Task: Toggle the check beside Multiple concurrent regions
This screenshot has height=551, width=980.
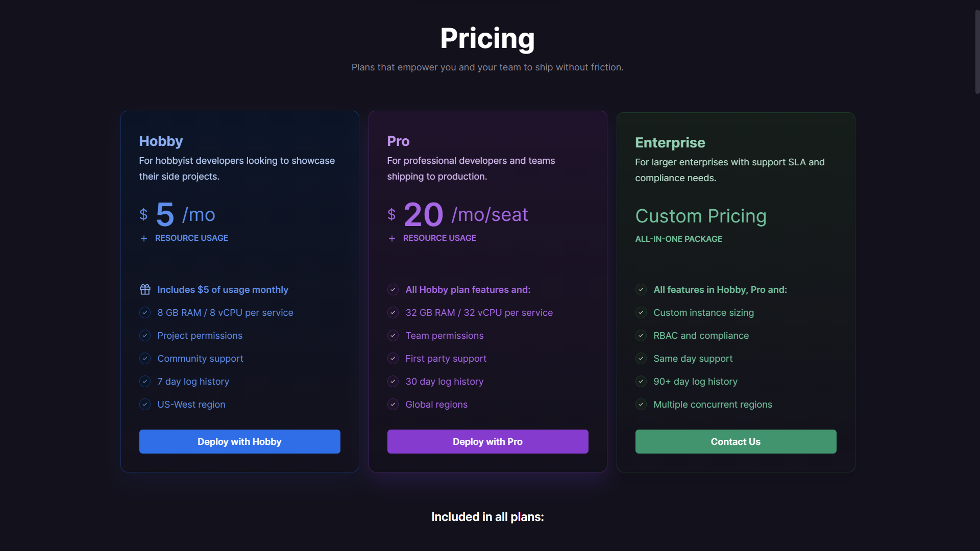Action: tap(641, 404)
